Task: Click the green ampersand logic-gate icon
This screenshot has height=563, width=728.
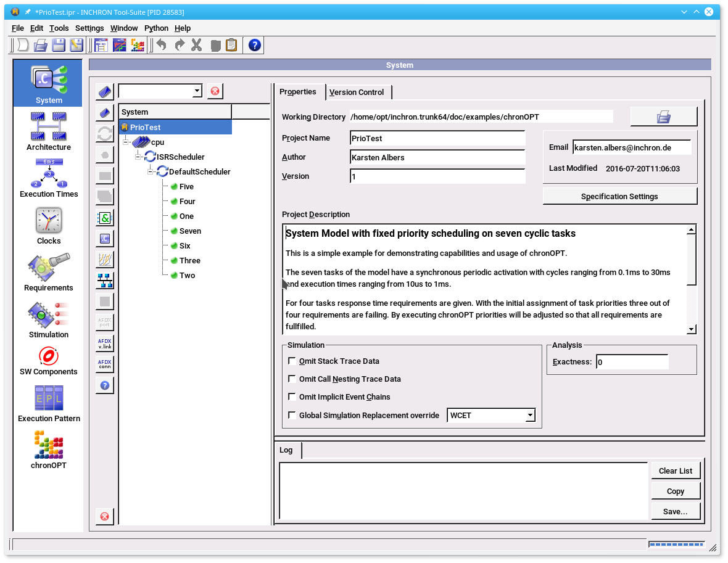Action: [105, 218]
